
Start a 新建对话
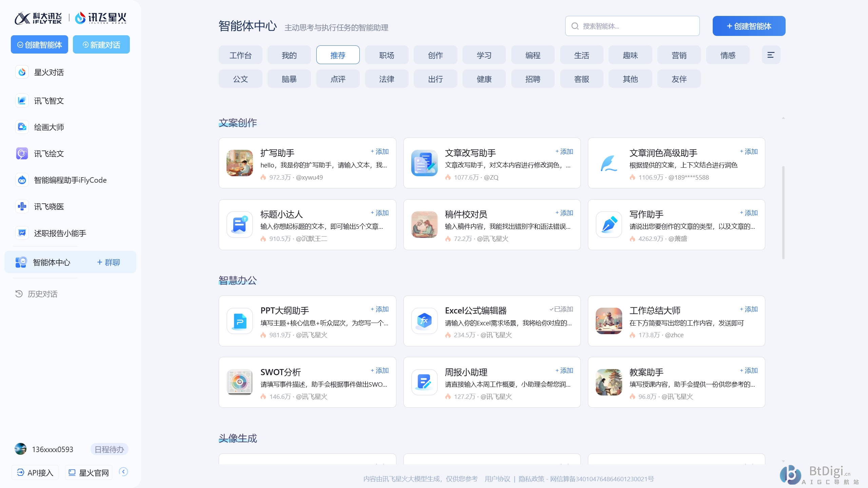click(x=101, y=44)
